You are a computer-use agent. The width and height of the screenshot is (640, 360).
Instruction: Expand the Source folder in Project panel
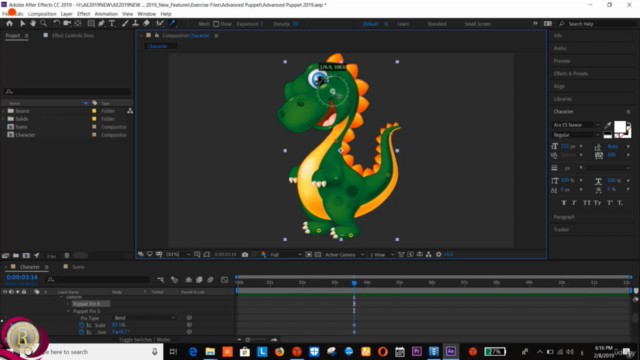4,111
